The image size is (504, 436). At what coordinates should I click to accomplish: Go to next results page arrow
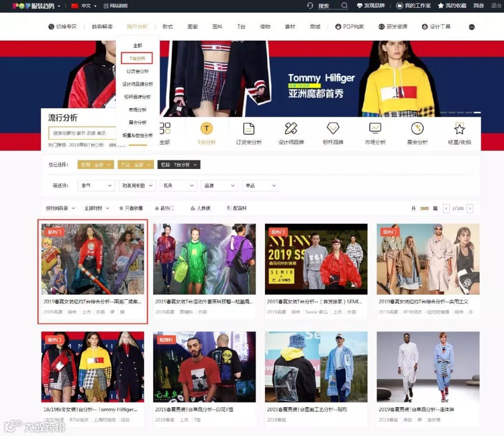pos(470,208)
